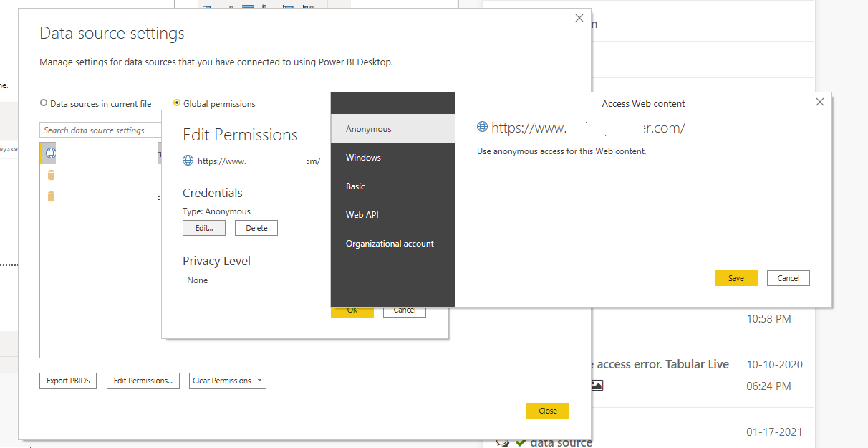This screenshot has height=448, width=868.
Task: Select the web source globe row in data source list
Action: (100, 153)
